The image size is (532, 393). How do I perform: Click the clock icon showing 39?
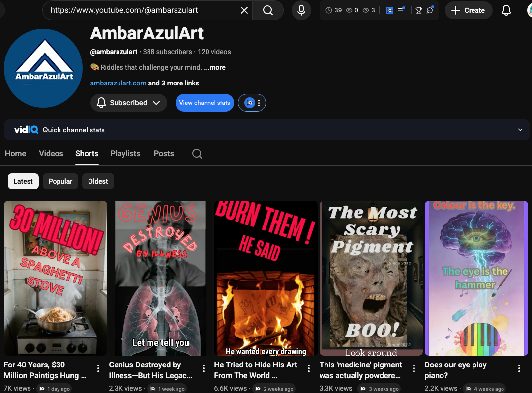[x=329, y=10]
